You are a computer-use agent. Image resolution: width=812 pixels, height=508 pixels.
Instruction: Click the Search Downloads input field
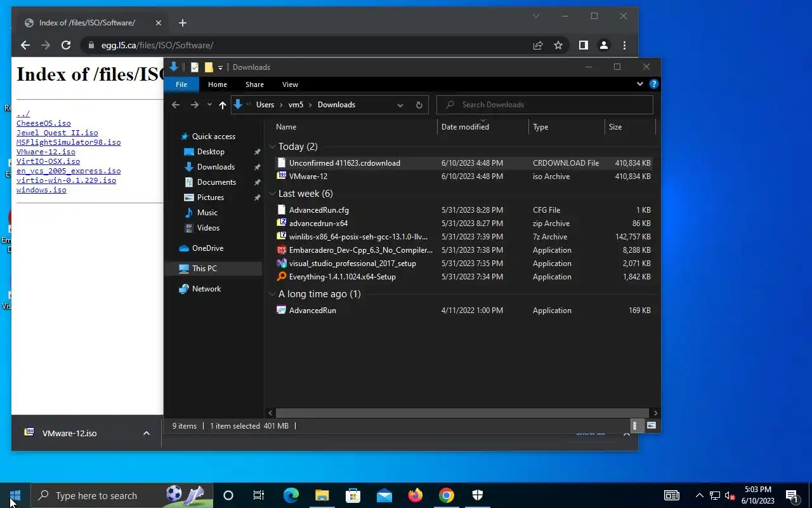545,105
